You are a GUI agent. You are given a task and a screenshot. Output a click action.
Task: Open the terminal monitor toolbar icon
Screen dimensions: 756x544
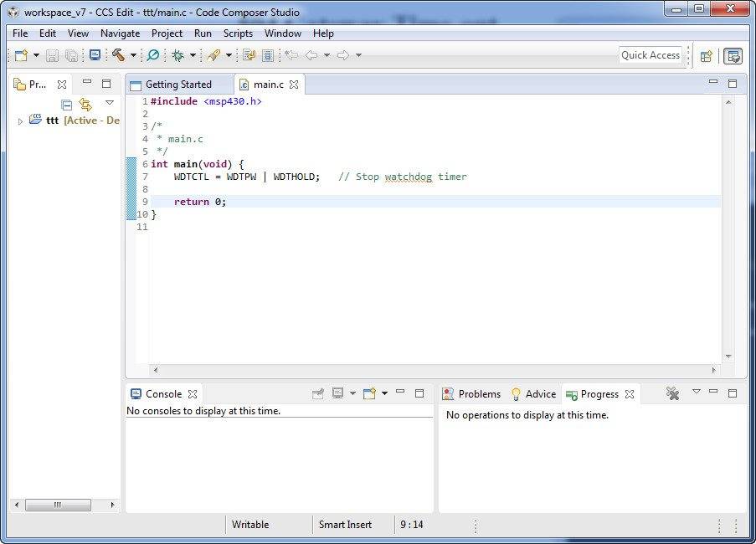[95, 55]
